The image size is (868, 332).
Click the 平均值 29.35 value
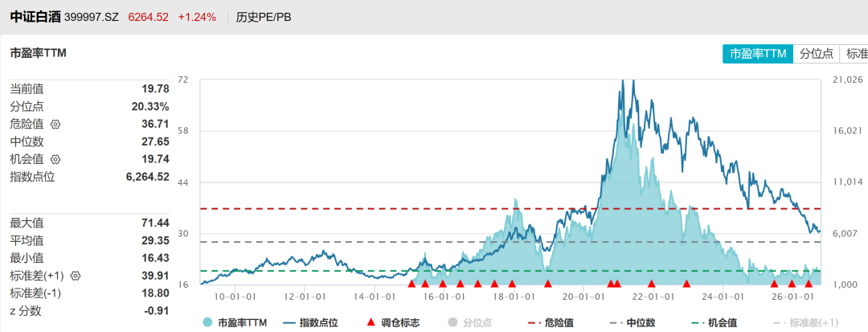(155, 240)
